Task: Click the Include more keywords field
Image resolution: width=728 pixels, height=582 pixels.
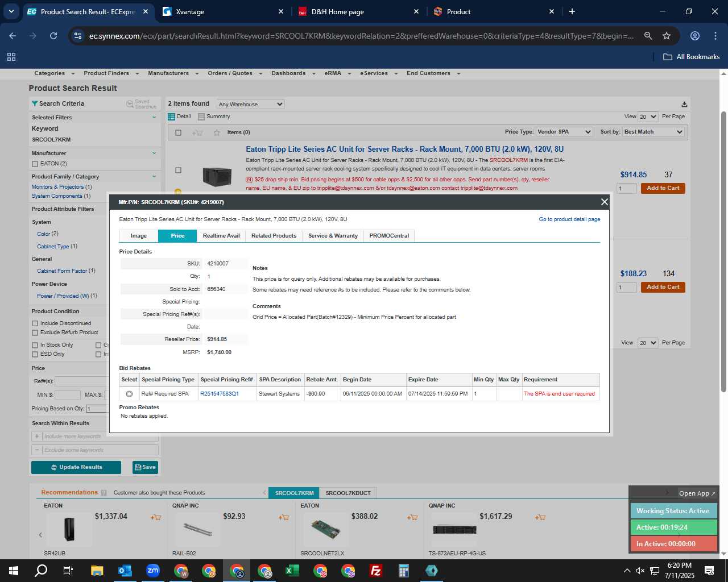Action: tap(100, 436)
